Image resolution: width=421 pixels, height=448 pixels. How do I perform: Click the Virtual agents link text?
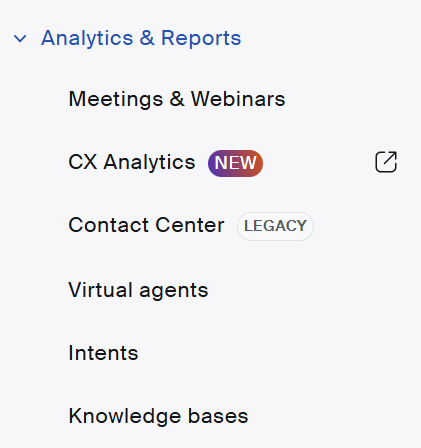point(138,290)
